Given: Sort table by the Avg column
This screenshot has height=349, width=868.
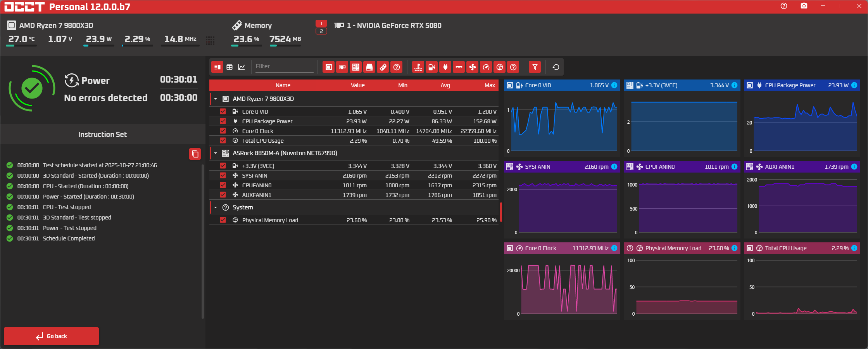Looking at the screenshot, I should [x=445, y=85].
